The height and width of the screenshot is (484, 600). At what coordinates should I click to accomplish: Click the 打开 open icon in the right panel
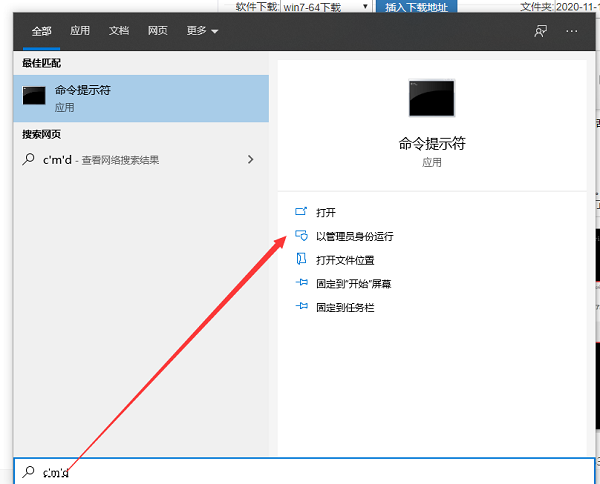coord(301,212)
